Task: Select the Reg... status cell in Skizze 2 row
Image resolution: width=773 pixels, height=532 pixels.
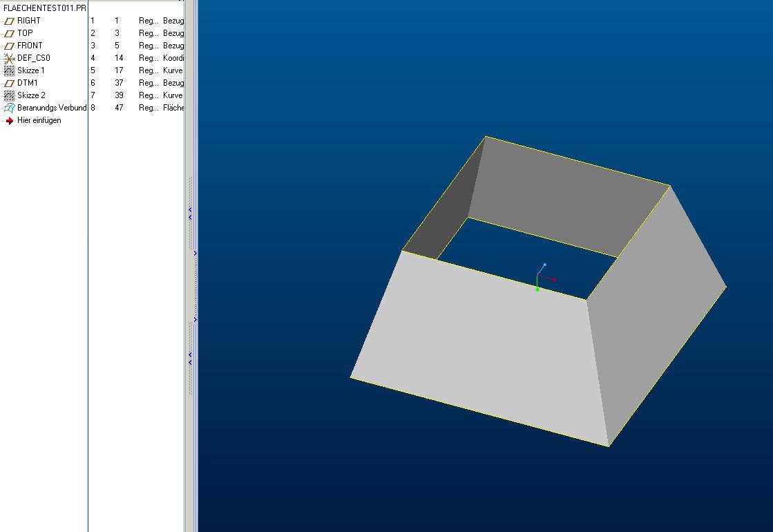Action: [x=149, y=95]
